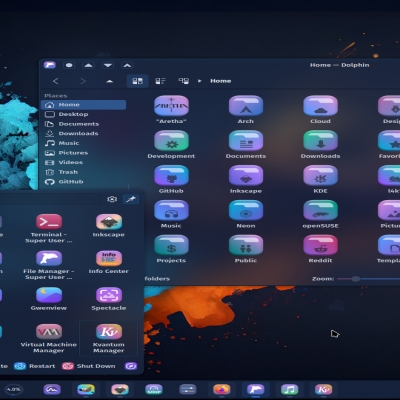Select the Projects folder icon
This screenshot has width=400, height=400.
[171, 245]
